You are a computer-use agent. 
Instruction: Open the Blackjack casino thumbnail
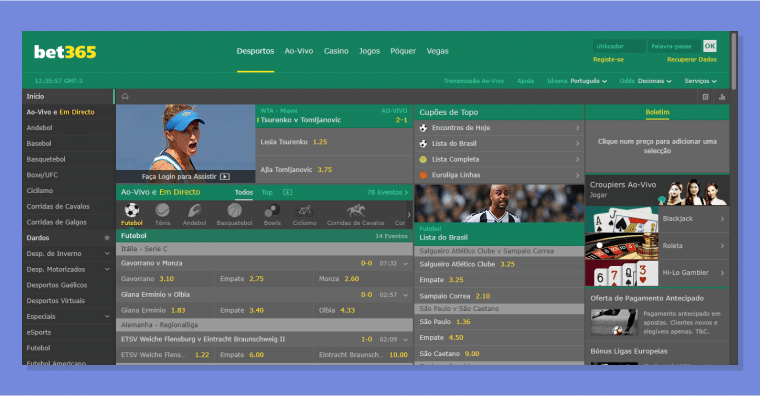tap(622, 219)
